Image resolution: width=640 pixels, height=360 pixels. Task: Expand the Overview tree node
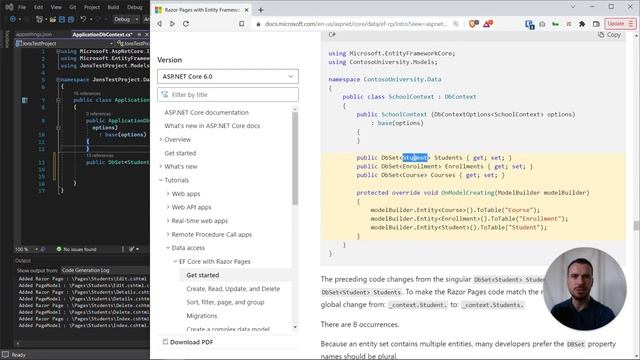(161, 140)
